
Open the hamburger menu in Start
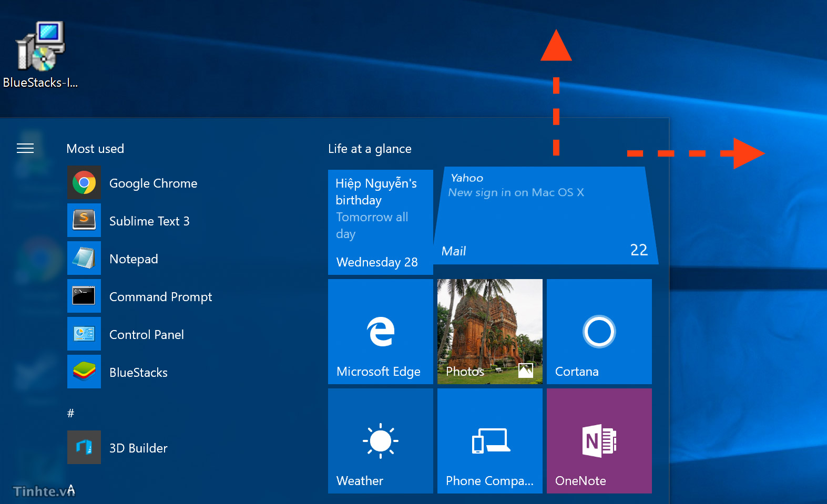point(25,149)
